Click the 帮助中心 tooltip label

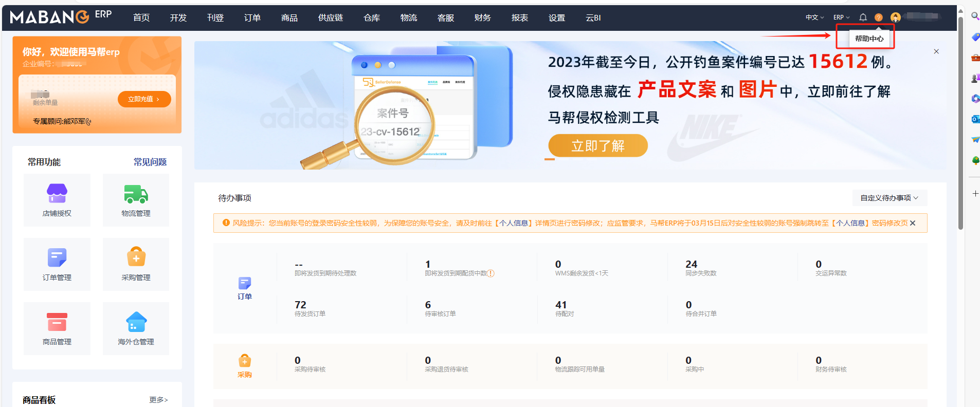click(869, 39)
